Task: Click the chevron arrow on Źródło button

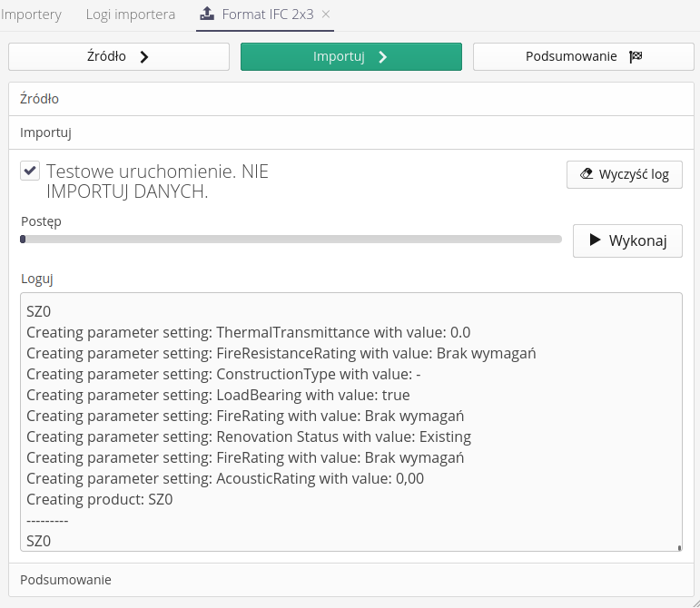Action: coord(143,57)
